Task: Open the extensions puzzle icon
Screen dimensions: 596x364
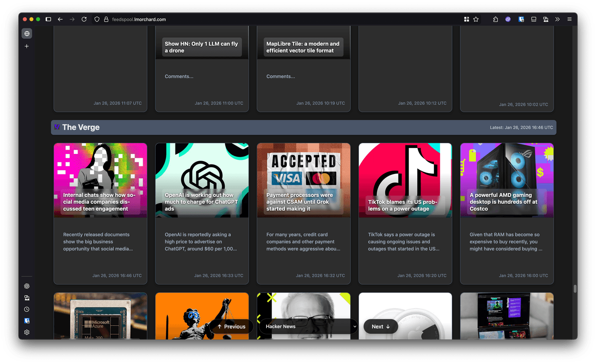Action: point(496,19)
